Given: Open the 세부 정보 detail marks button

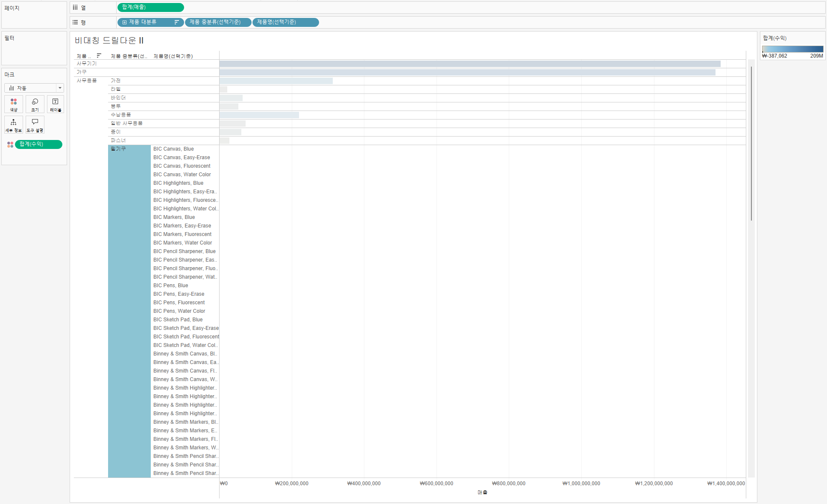Looking at the screenshot, I should pos(14,125).
